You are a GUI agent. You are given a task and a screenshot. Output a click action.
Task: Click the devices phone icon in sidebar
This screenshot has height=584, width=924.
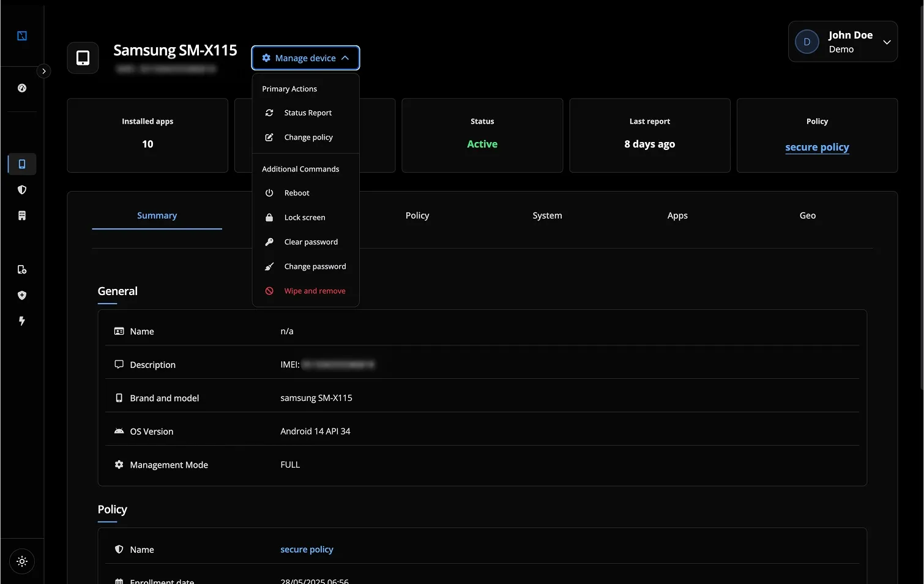[x=22, y=164]
